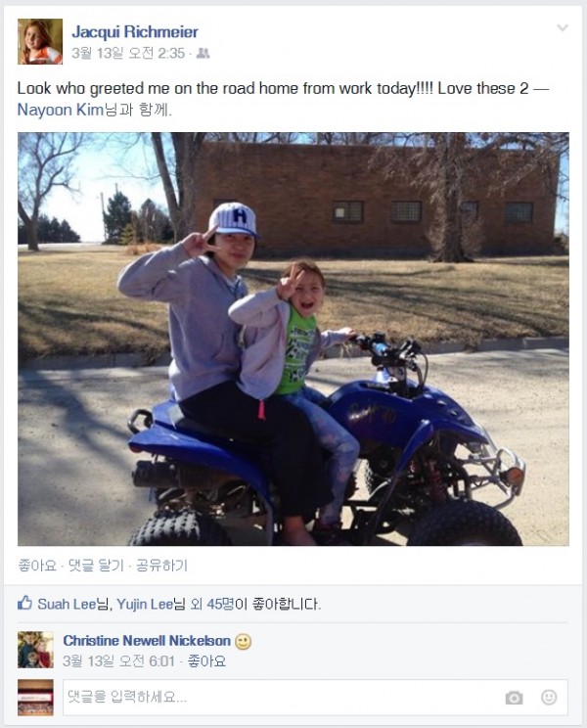Click the friends audience icon beside timestamp
The image size is (587, 728).
pyautogui.click(x=203, y=54)
